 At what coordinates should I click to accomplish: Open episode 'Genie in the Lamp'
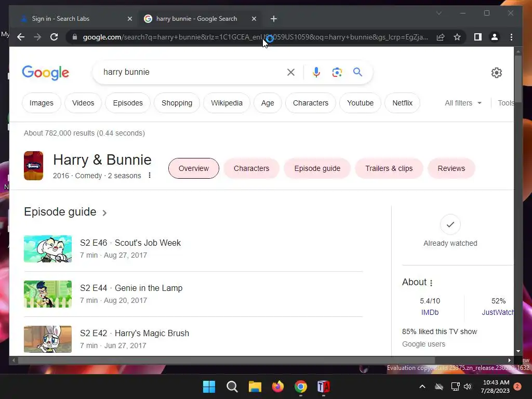pos(149,288)
